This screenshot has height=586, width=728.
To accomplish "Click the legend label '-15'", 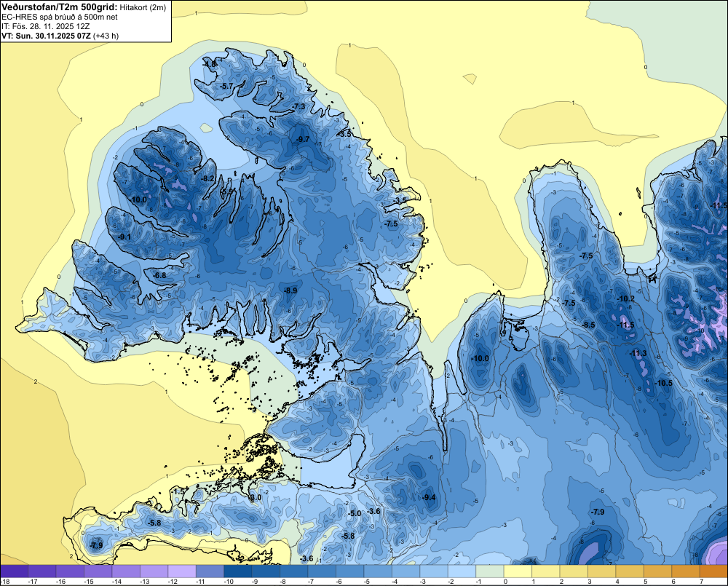I will click(89, 582).
